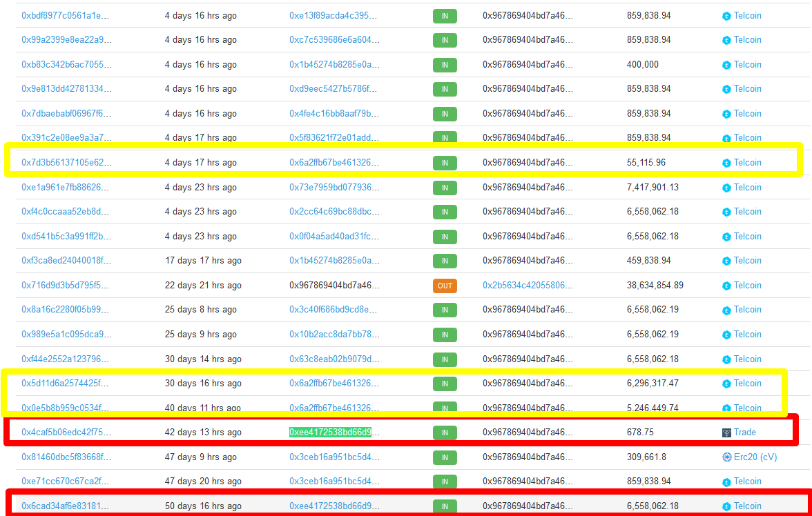Image resolution: width=812 pixels, height=516 pixels.
Task: Open sender address 0x73e7959bd077936
Action: (x=334, y=188)
